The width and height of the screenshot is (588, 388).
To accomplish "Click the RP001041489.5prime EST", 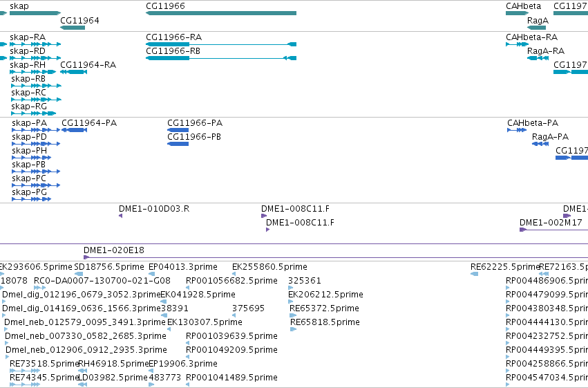I will coord(188,385).
